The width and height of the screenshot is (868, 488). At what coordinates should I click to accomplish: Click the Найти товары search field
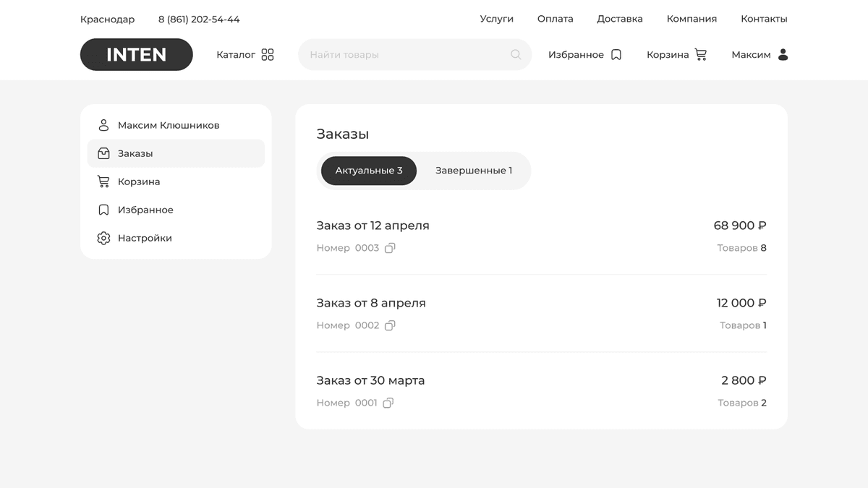[x=405, y=55]
